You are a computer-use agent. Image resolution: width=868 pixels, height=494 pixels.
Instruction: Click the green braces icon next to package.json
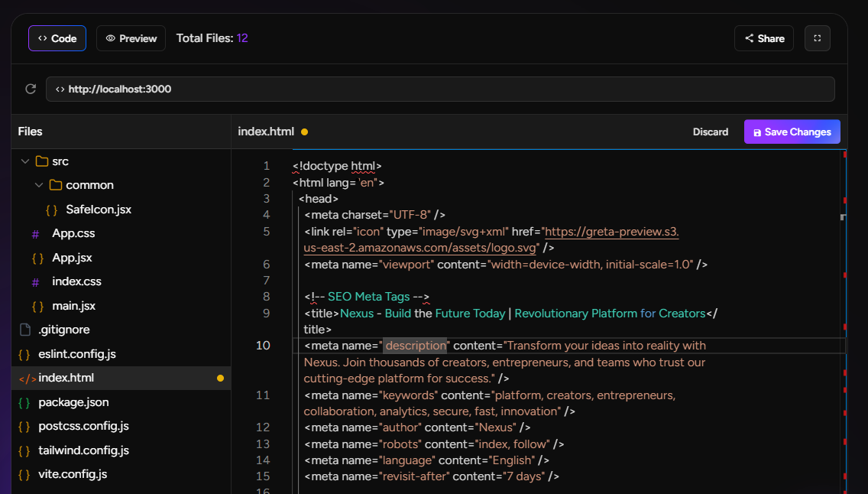pyautogui.click(x=24, y=403)
